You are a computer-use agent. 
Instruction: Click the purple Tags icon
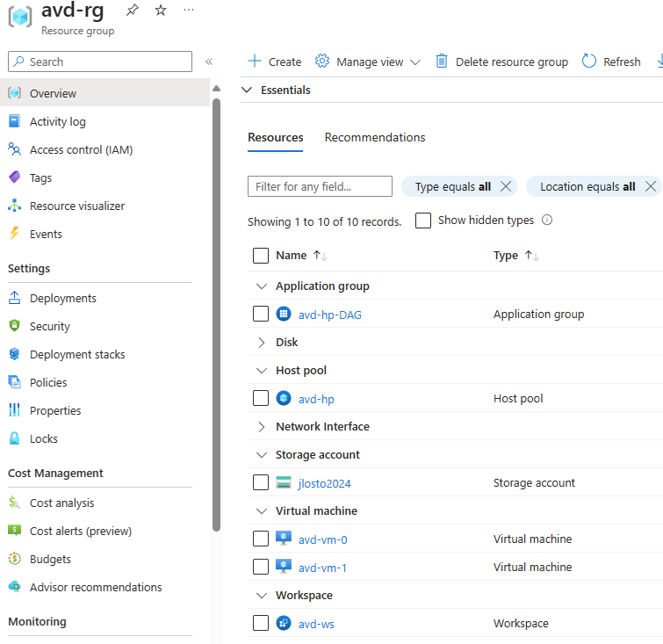14,177
